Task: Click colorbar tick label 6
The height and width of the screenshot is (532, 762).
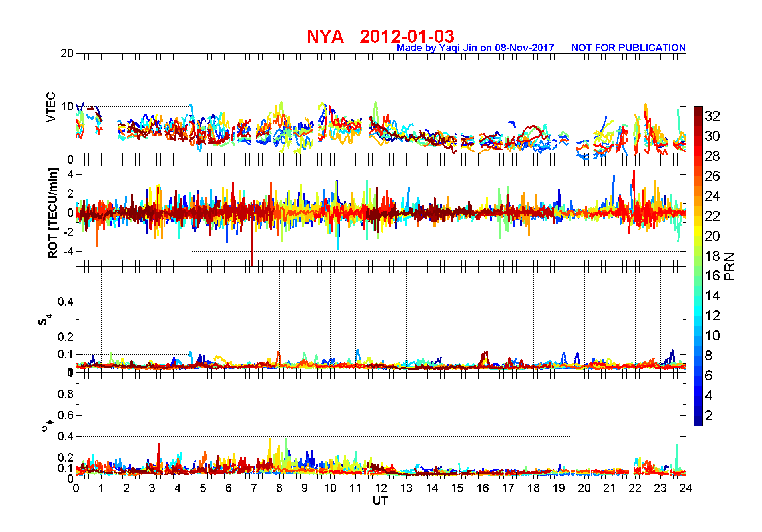Action: [x=709, y=376]
